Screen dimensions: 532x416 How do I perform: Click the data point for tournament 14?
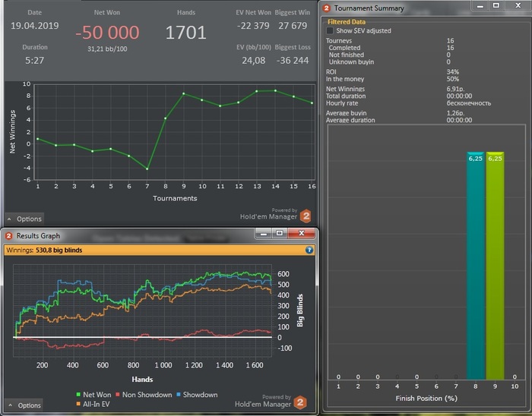click(x=275, y=91)
